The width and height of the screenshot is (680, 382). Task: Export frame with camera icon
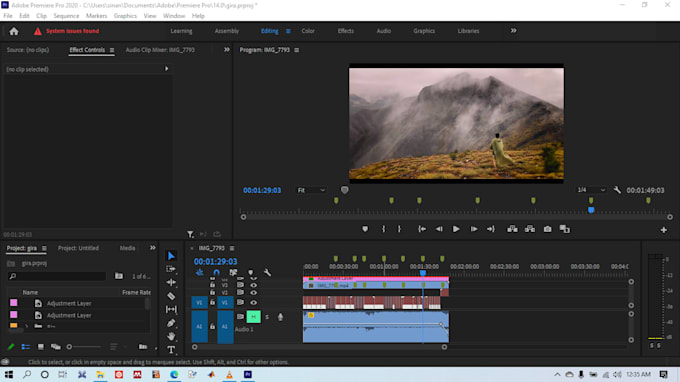pos(548,229)
